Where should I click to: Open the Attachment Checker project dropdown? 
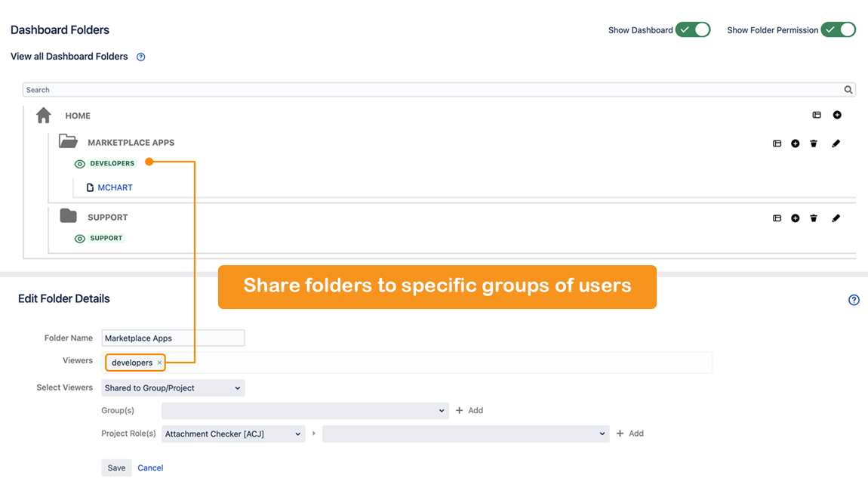pos(232,434)
